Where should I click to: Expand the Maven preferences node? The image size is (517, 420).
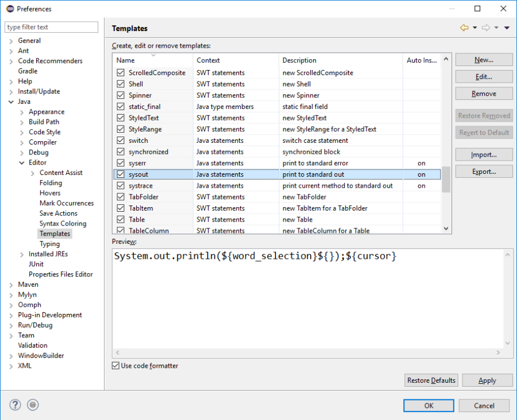click(11, 285)
